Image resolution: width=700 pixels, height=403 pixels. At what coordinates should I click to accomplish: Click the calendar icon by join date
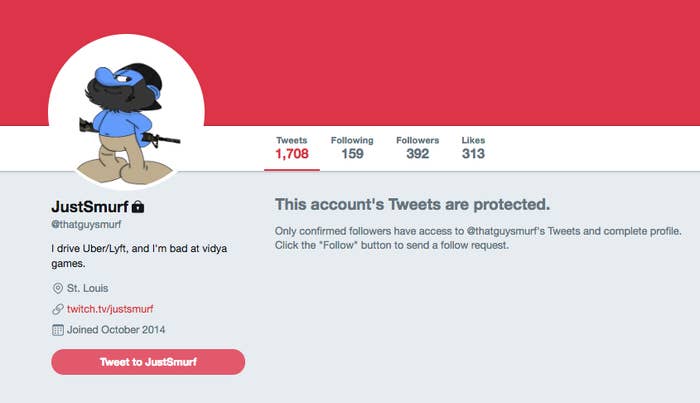coord(58,330)
